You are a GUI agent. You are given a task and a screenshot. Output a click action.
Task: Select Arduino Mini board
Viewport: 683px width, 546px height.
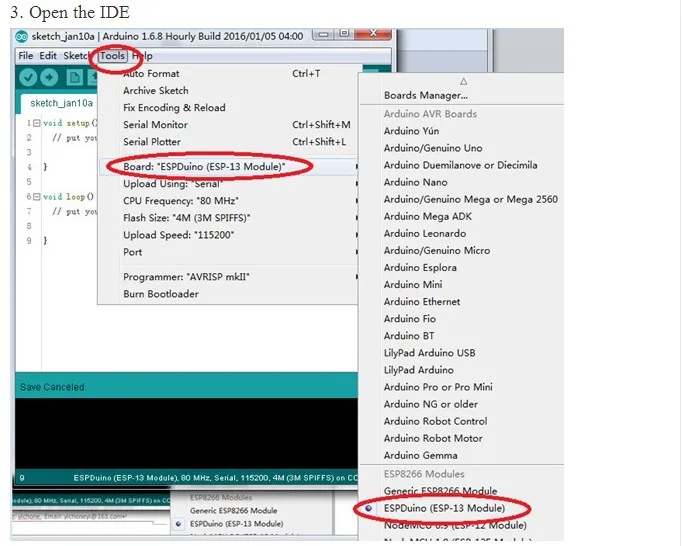462,285
